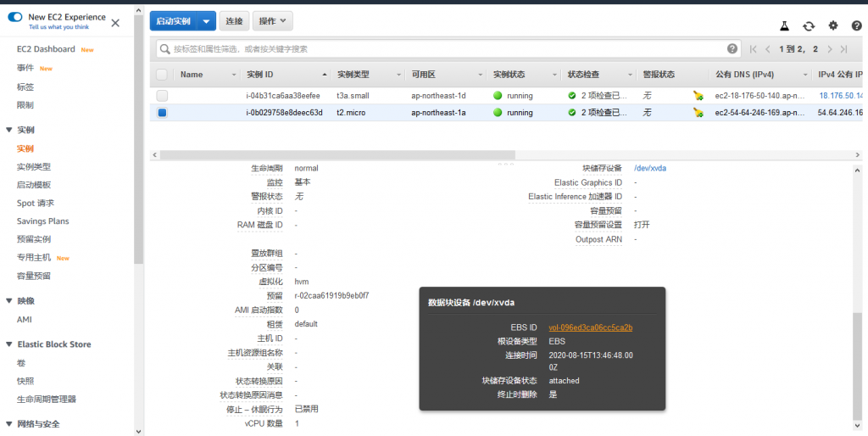868x436 pixels.
Task: Open the vol-096ed3ca06cc5ca2b EBS volume link
Action: 590,327
